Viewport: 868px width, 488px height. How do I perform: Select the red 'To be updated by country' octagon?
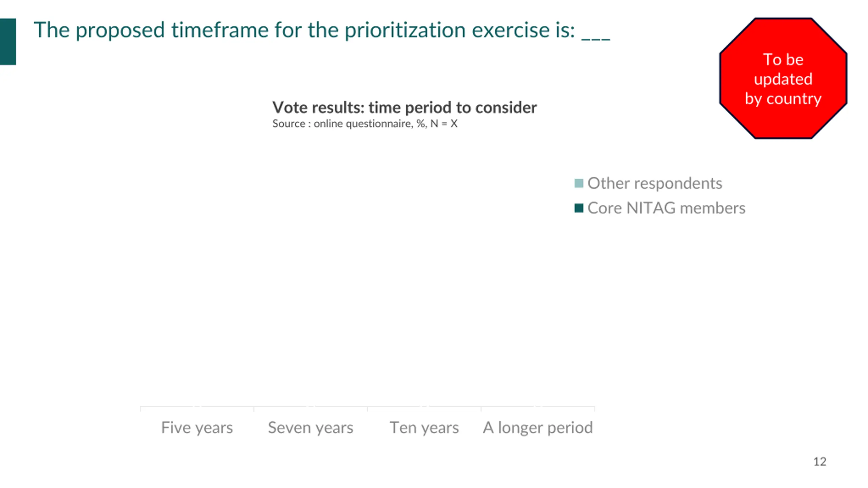point(783,78)
